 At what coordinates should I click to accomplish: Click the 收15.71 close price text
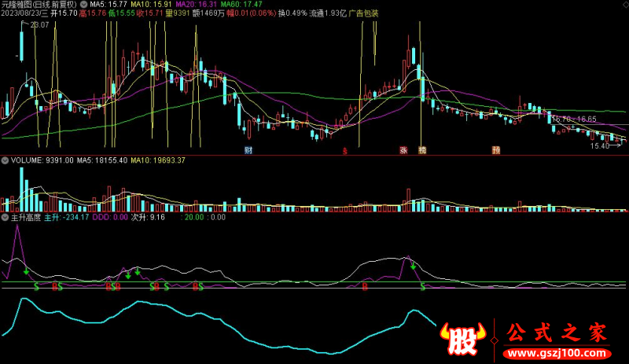[150, 13]
